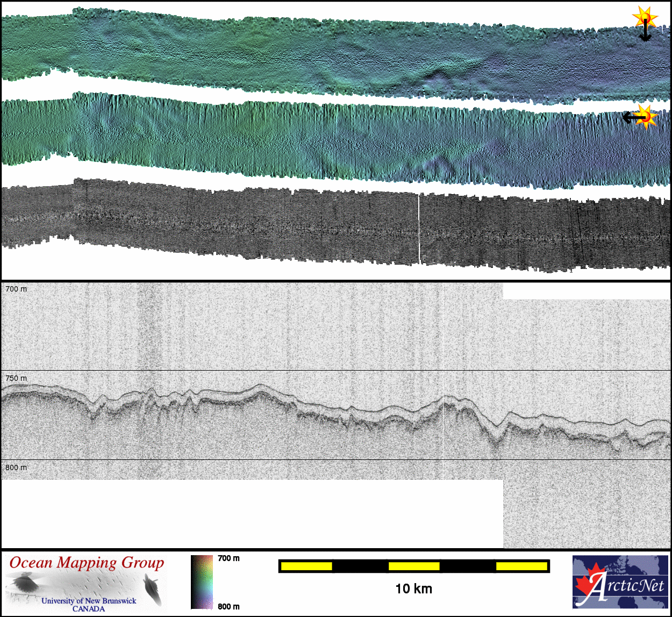Click the right dark shape in Ocean Mapping logo
Viewport: 672px width, 617px height.
152,587
